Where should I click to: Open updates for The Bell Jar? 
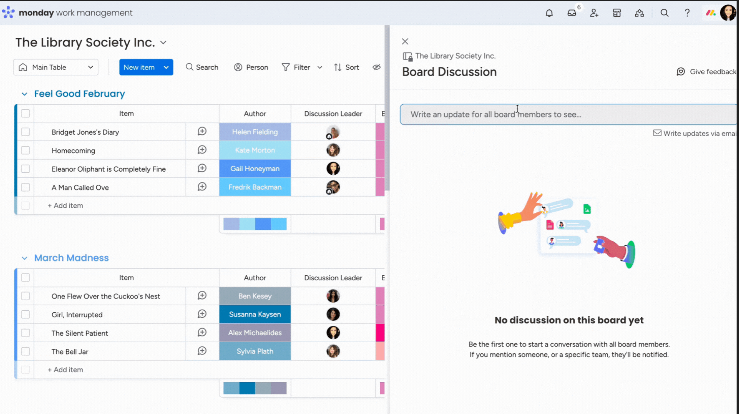(x=202, y=351)
